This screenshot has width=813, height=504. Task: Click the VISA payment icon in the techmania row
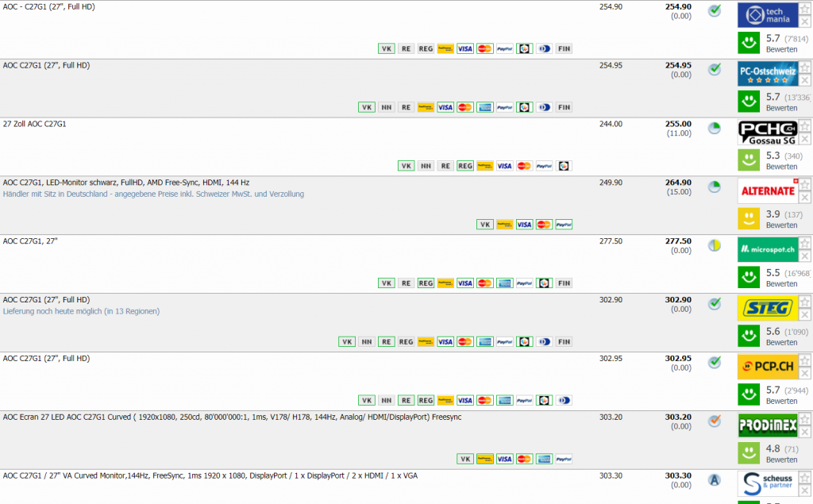(465, 48)
